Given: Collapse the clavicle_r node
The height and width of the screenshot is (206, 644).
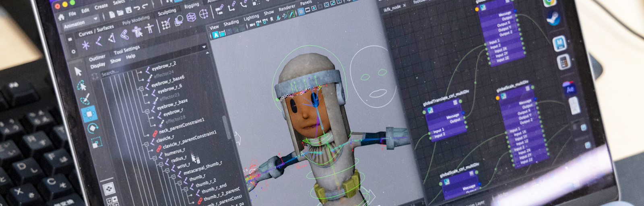Looking at the screenshot, I should tap(147, 144).
